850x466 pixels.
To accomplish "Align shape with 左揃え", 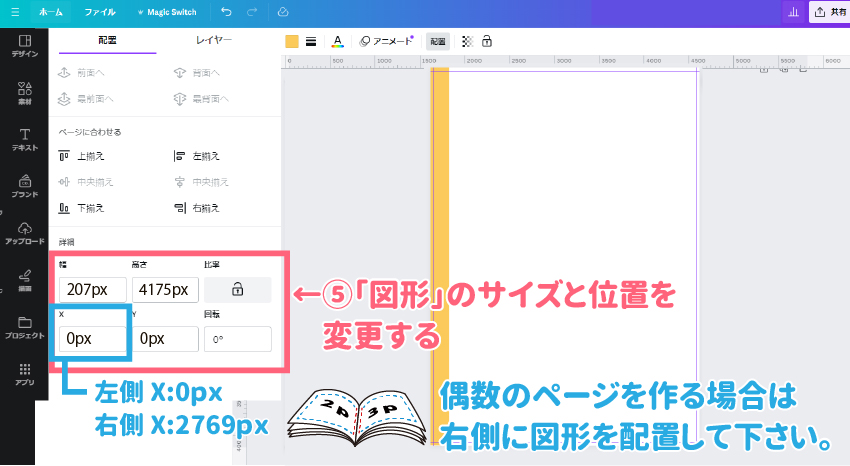I will pos(197,156).
